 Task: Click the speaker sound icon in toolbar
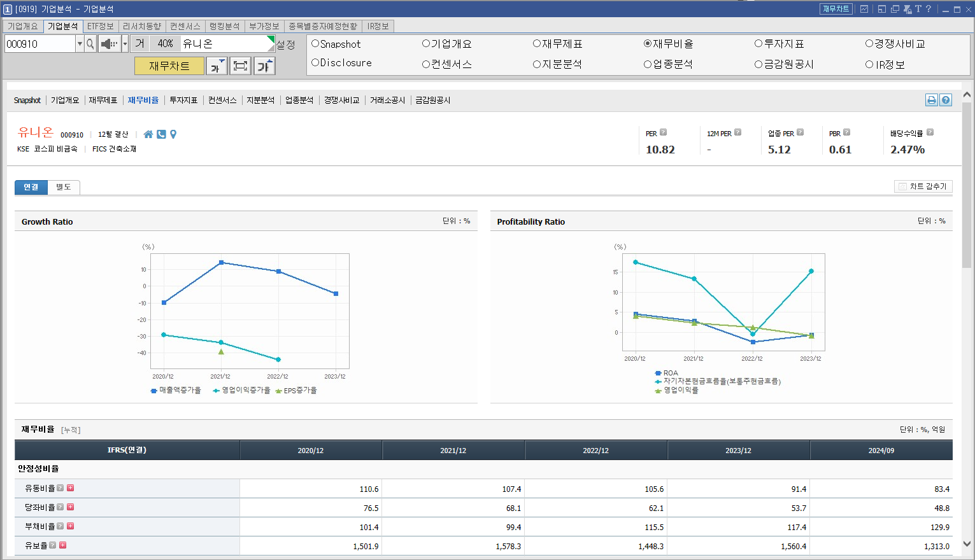coord(110,44)
